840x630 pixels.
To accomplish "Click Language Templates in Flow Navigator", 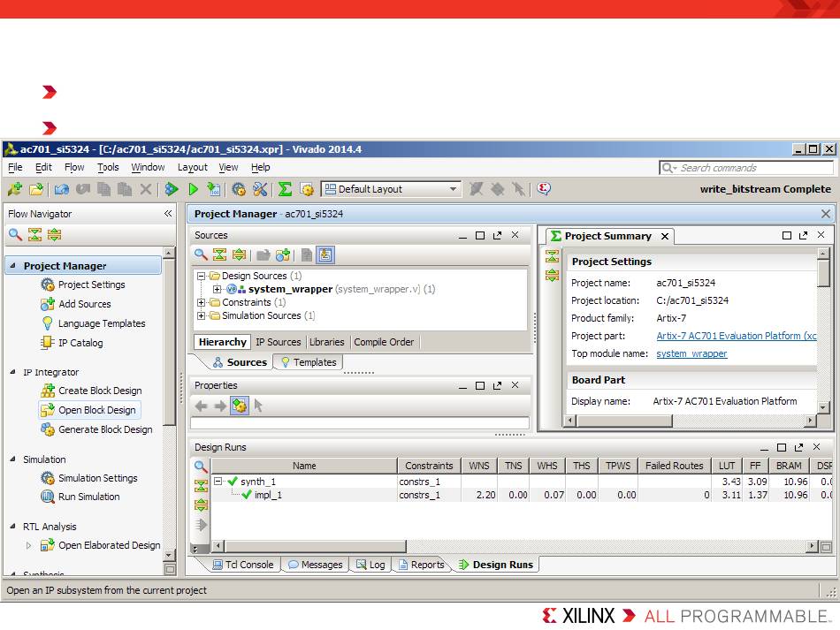I will [x=93, y=323].
